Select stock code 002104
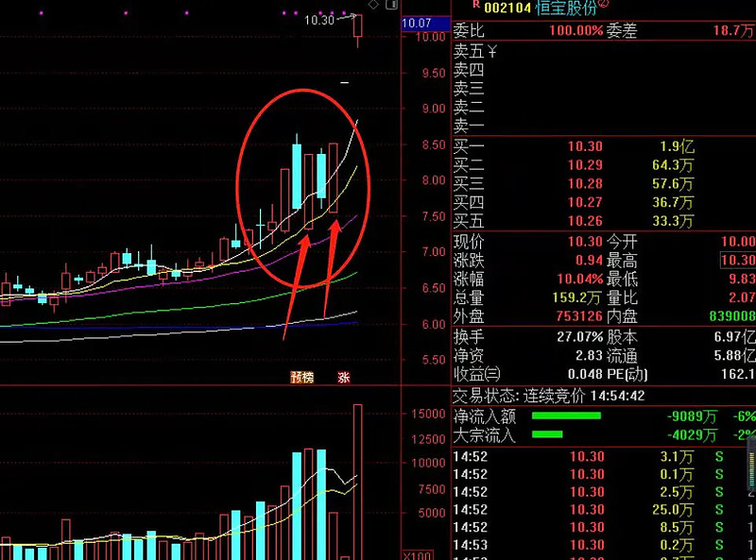Screen dimensions: 756x560 click(x=507, y=8)
